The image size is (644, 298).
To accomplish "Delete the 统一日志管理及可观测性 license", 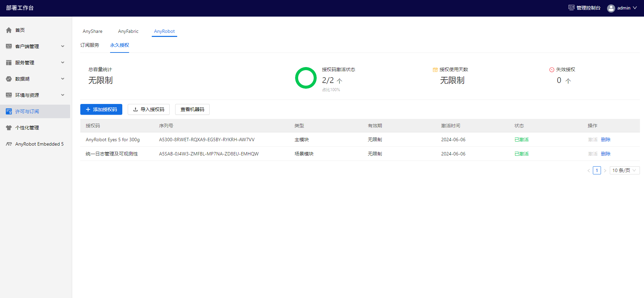I will pyautogui.click(x=606, y=154).
